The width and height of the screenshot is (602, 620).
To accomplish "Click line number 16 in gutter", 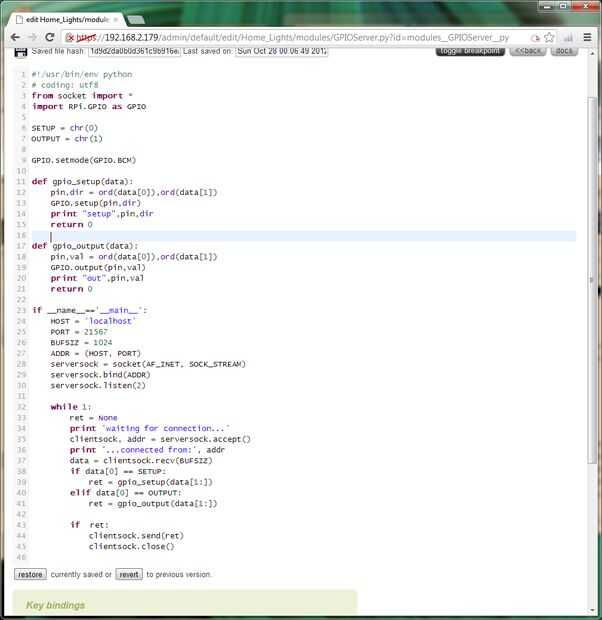I will tap(21, 235).
